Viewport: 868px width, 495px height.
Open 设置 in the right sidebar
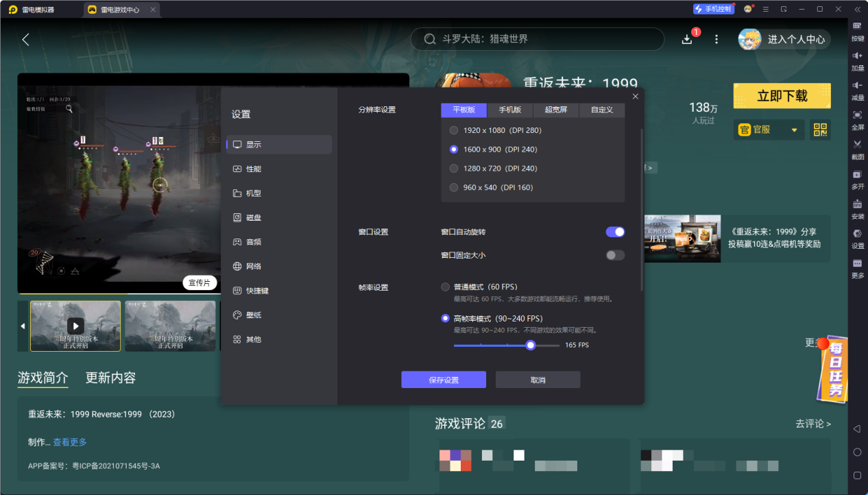858,238
